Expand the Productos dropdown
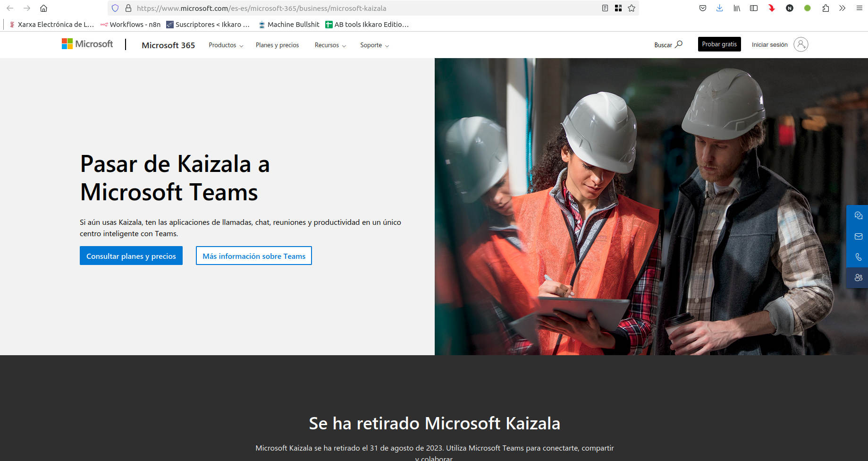This screenshot has height=461, width=868. point(226,45)
